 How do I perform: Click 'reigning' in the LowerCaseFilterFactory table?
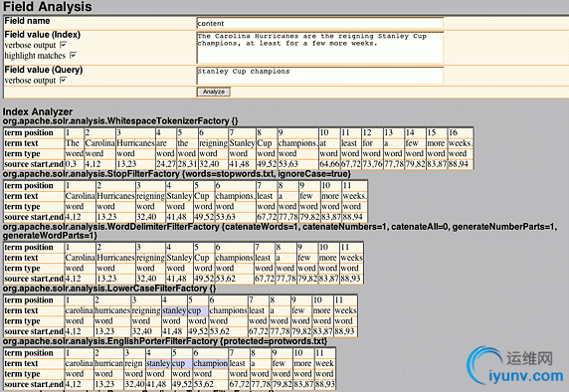[146, 310]
